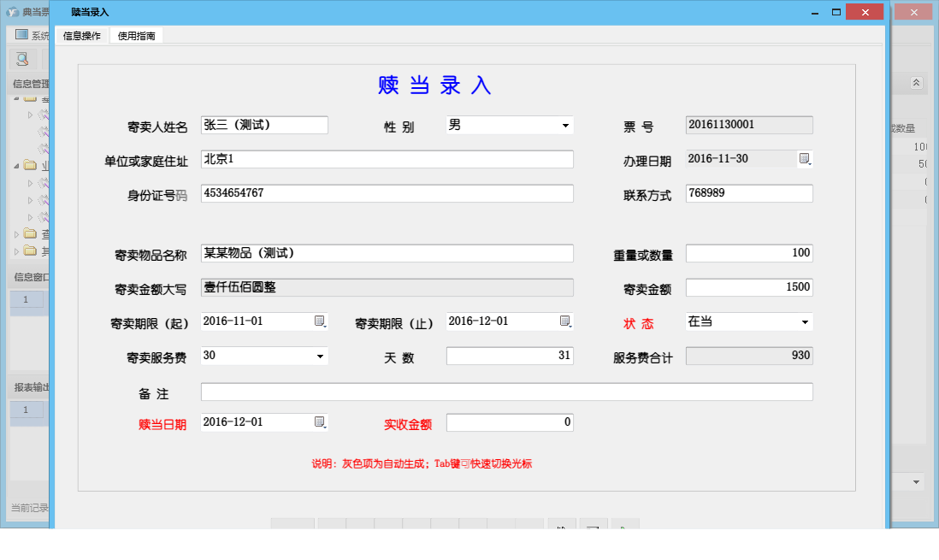
Task: Open the calendar picker for 办理日期
Action: click(805, 159)
